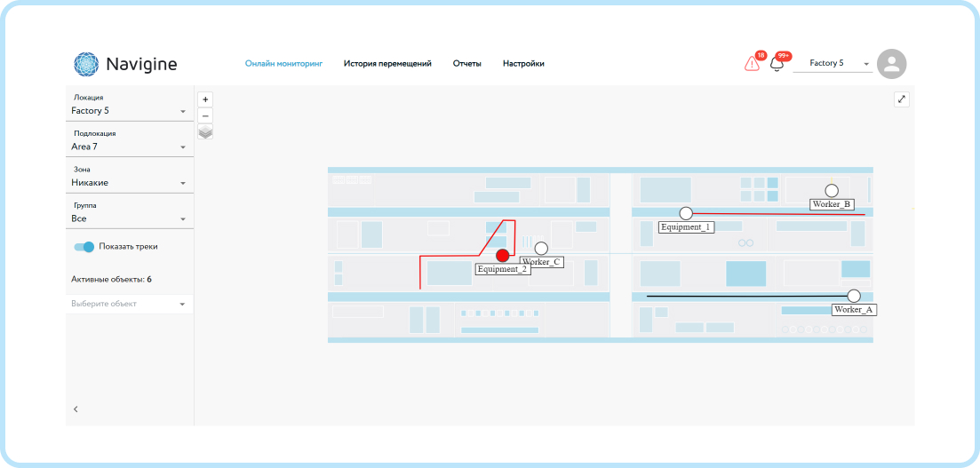The width and height of the screenshot is (980, 468).
Task: Click the black Worker_A track line
Action: [x=747, y=297]
